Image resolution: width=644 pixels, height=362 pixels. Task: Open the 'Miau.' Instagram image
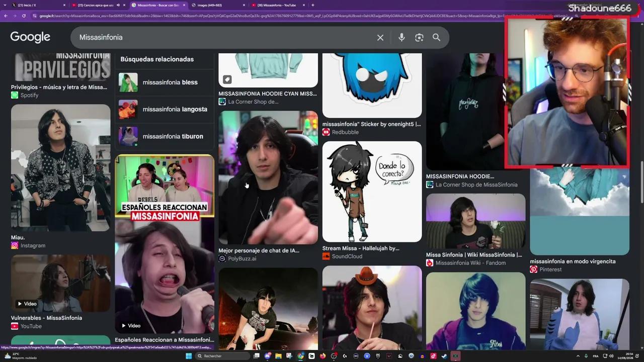coord(60,168)
